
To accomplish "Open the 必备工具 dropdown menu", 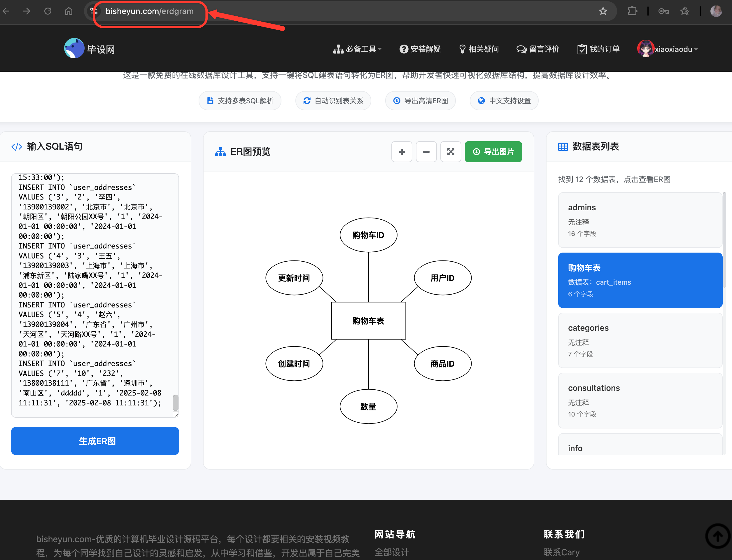I will (x=357, y=49).
